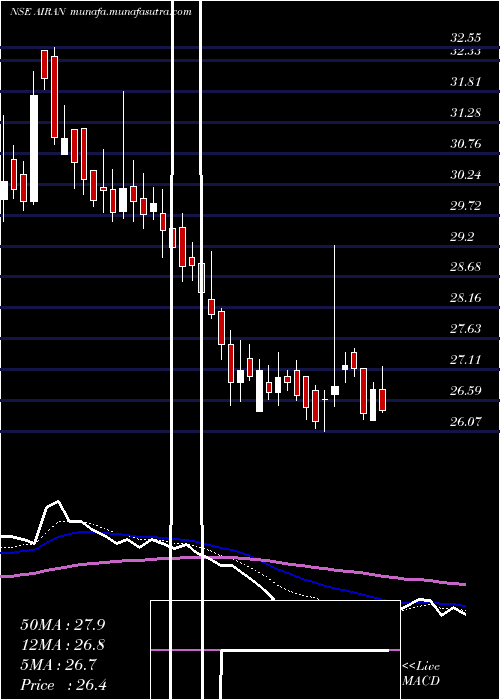Click the 50MA : 27.9 reading
Image resolution: width=500 pixels, height=700 pixels.
(65, 625)
